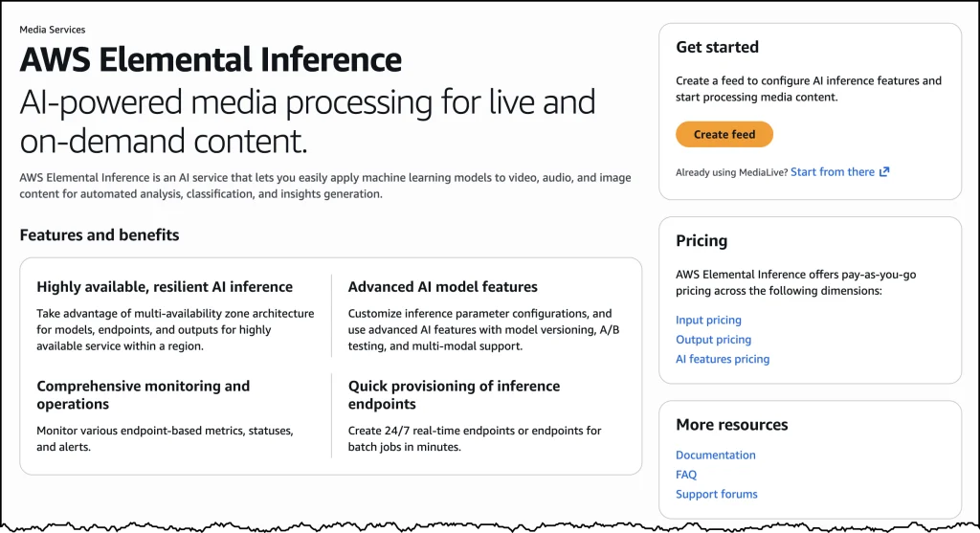This screenshot has height=533, width=980.
Task: Click the AI-powered media processing tagline
Action: pyautogui.click(x=307, y=122)
